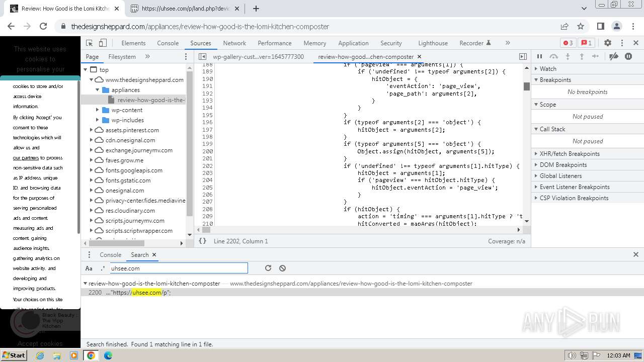Screen dimensions: 644x362
Task: Step into next function call
Action: tap(568, 57)
